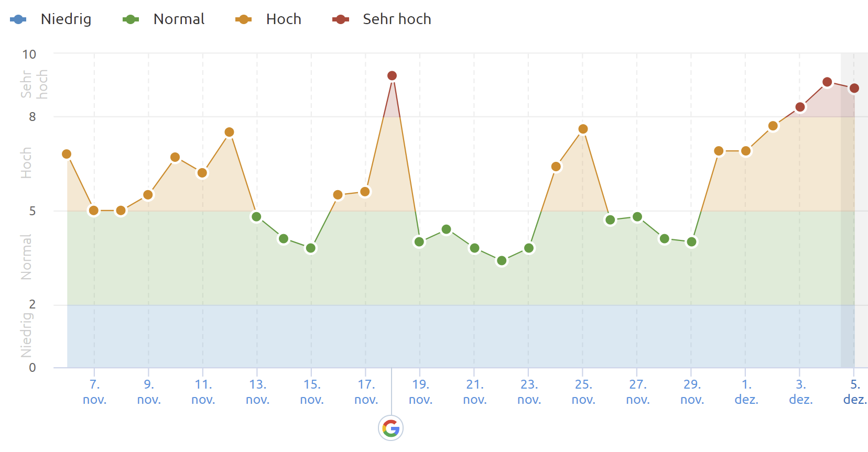Click the orange data point on 12. nov.
Image resolution: width=868 pixels, height=452 pixels.
229,132
